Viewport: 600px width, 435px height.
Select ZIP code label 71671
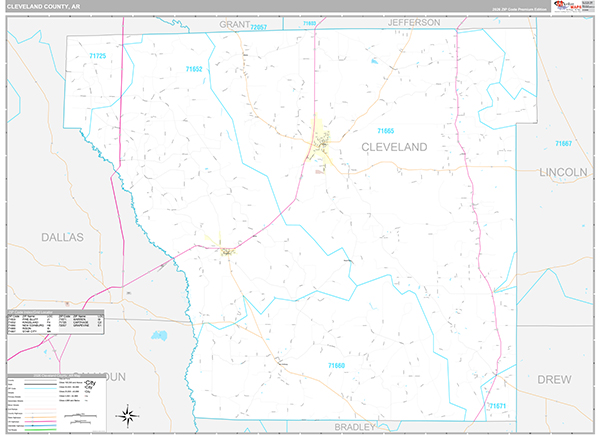(x=497, y=406)
